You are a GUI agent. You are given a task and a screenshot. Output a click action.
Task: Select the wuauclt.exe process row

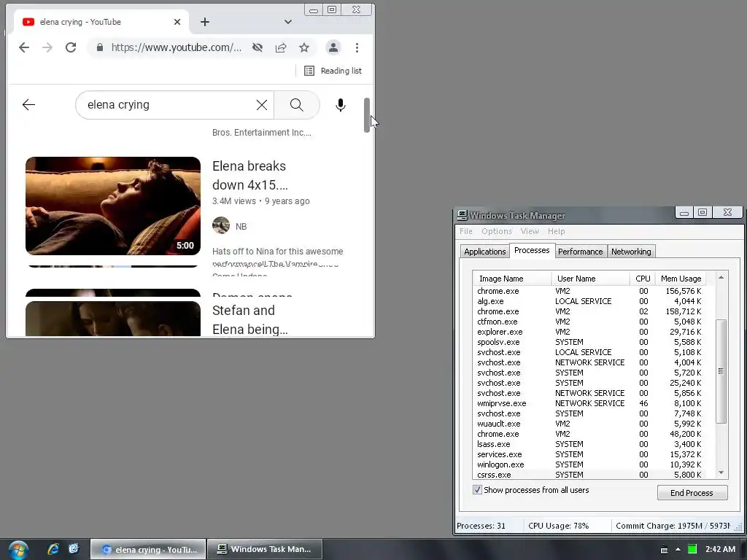[x=589, y=424]
